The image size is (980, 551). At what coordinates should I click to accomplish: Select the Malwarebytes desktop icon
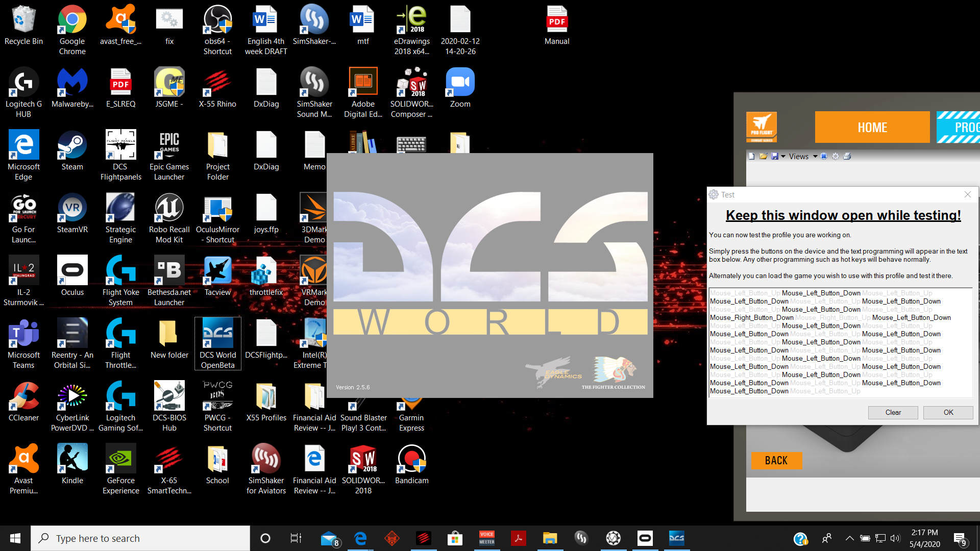tap(72, 88)
